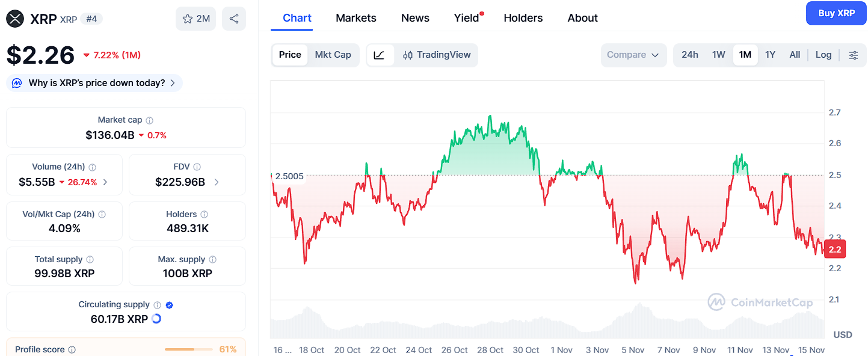Expand the Volume (24h) chevron
Viewport: 868px width, 356px height.
coord(105,182)
